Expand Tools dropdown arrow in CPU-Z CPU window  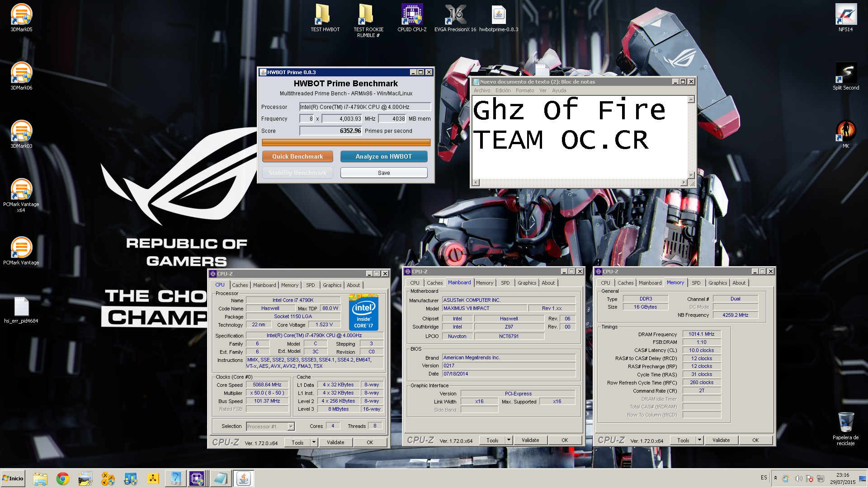(x=314, y=442)
